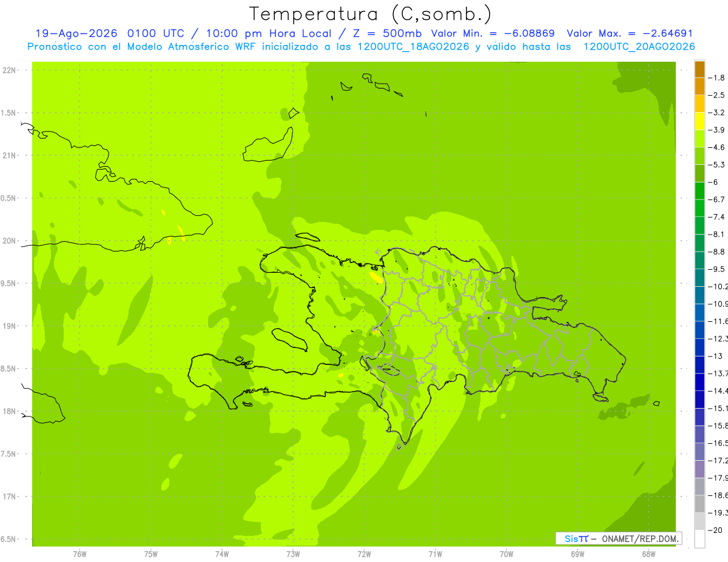Select the "73W" longitude label
Screen dimensions: 728x562
[293, 554]
